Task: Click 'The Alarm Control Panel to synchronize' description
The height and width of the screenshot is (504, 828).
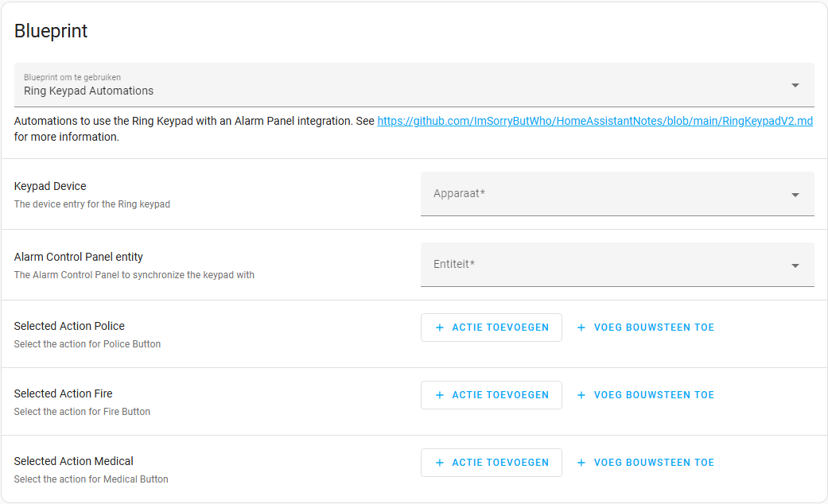Action: point(134,275)
